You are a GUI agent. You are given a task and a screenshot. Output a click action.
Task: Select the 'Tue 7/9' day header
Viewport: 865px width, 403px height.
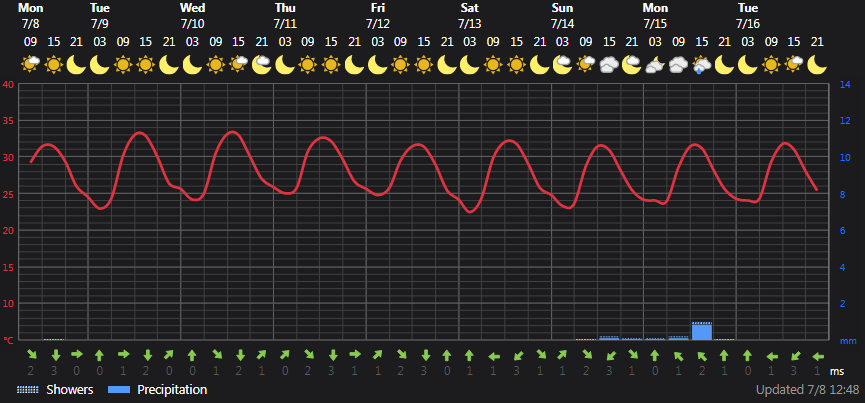[x=100, y=16]
